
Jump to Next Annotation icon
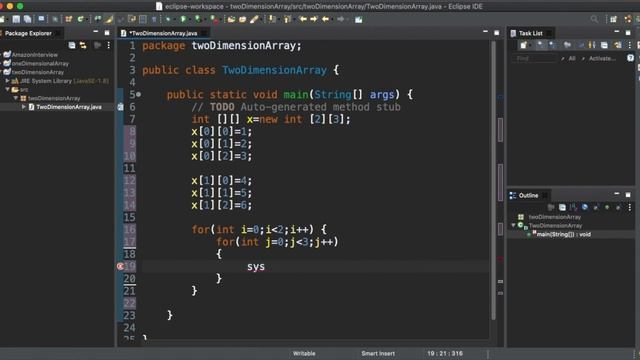click(272, 19)
